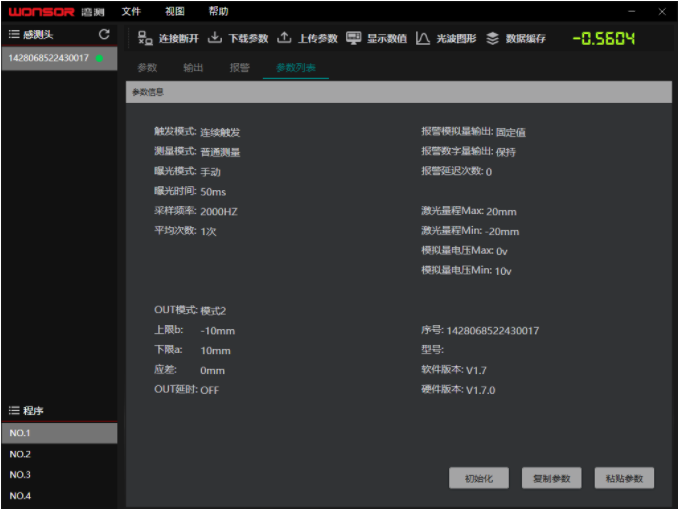
Task: Click the 连接断开 label
Action: tap(178, 38)
